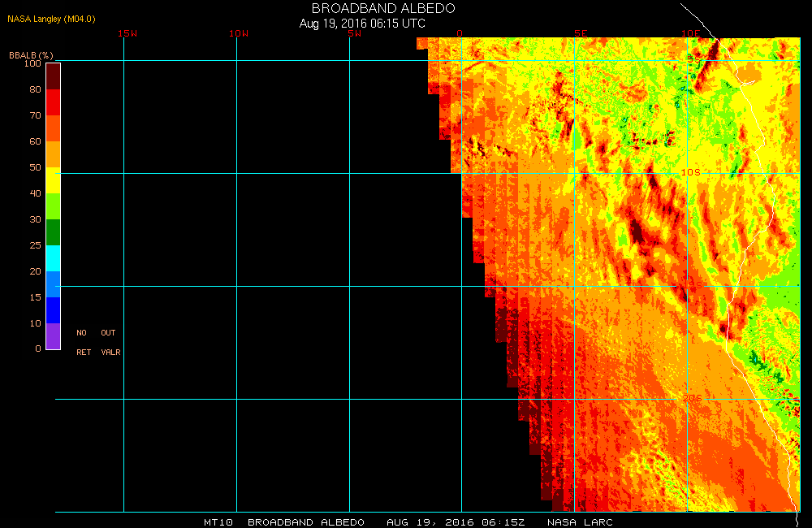Choose the dark green 25-30% swatch
The width and height of the screenshot is (812, 528).
click(x=53, y=232)
